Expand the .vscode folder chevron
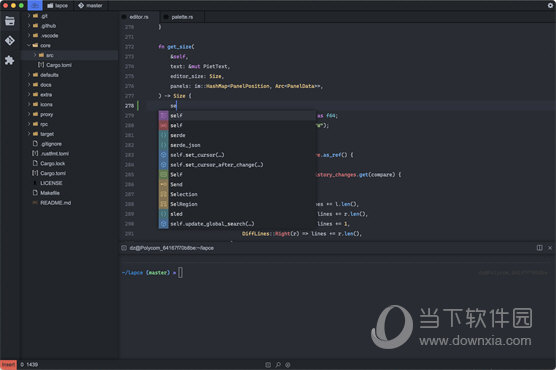Viewport: 556px width, 370px height. tap(29, 35)
